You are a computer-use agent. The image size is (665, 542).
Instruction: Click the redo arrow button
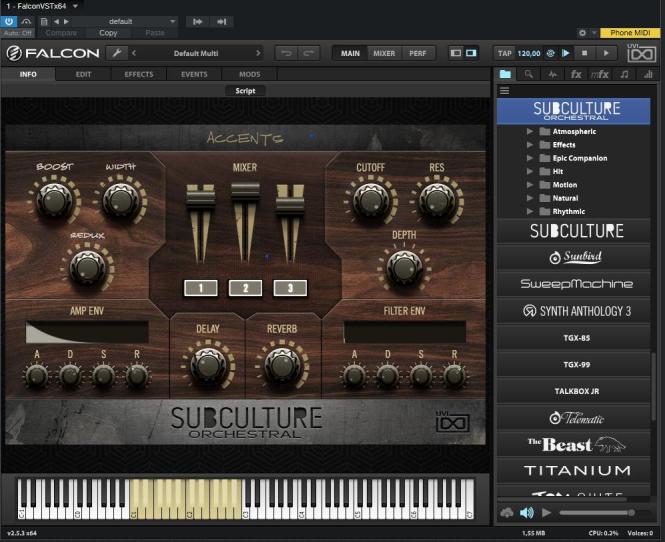click(309, 53)
